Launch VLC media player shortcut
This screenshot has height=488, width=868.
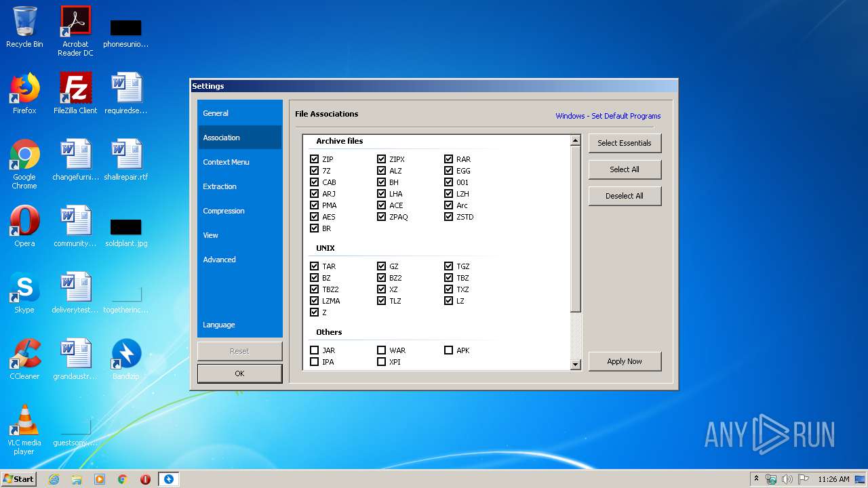[24, 430]
